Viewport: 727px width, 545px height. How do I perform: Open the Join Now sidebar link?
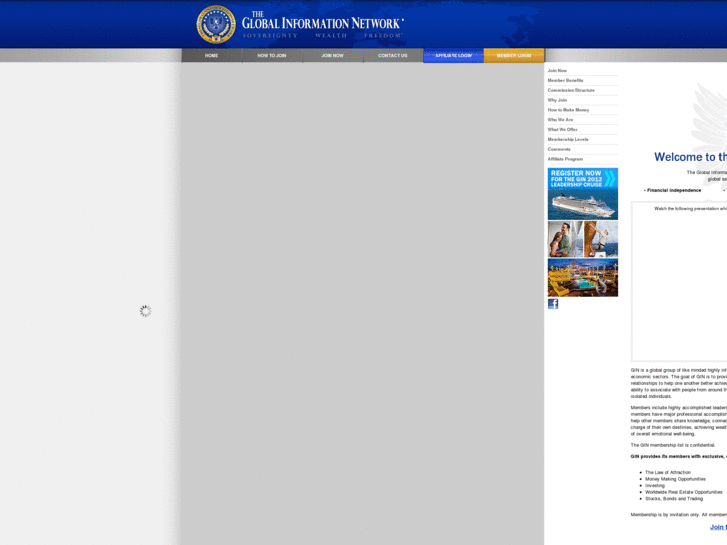tap(557, 71)
